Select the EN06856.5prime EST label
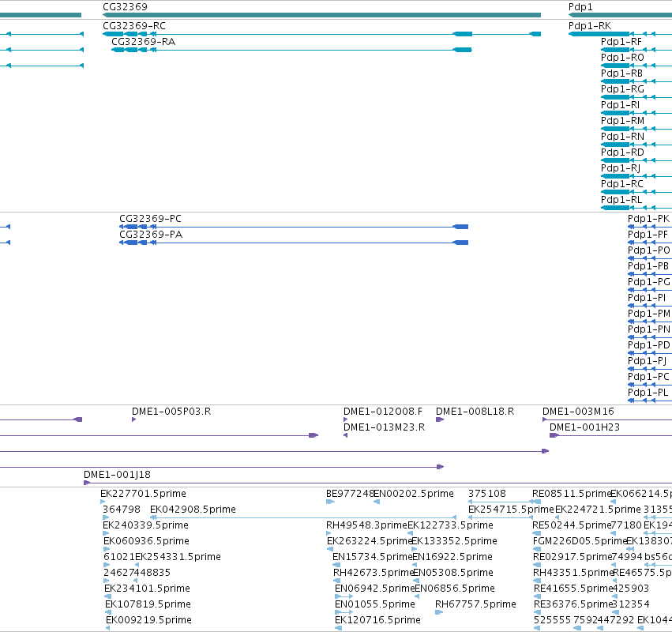672x632 pixels. pyautogui.click(x=455, y=589)
